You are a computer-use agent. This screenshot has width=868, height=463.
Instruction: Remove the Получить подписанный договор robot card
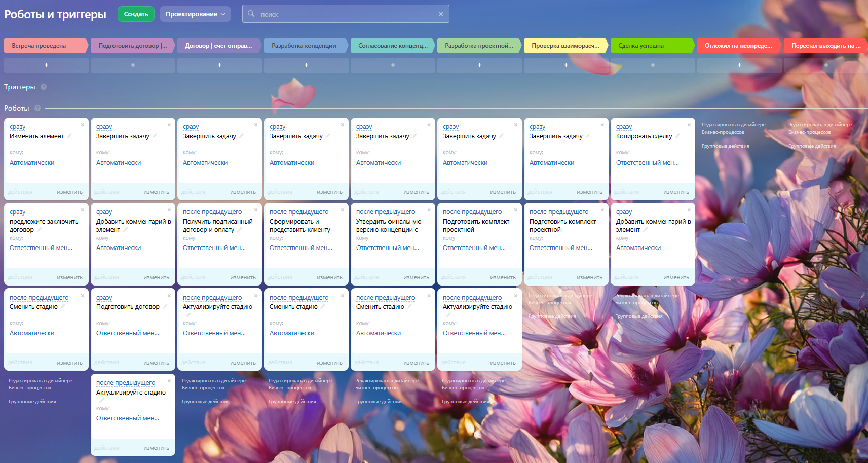click(255, 210)
